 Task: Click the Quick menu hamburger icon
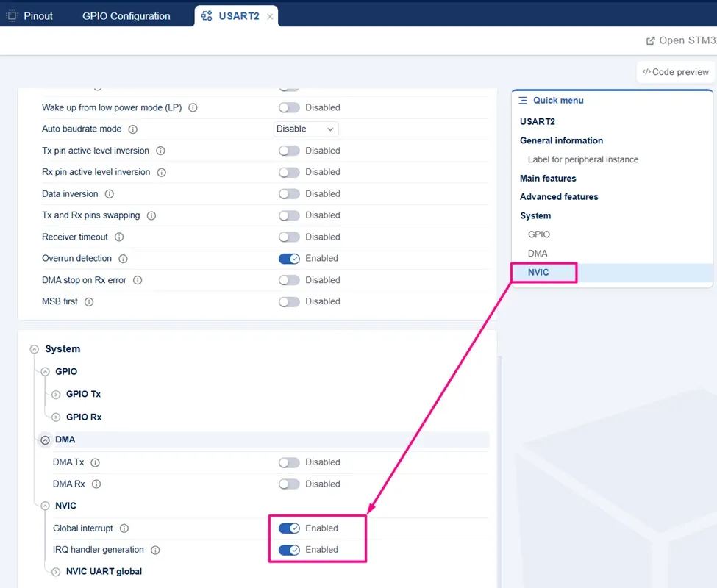(x=523, y=101)
